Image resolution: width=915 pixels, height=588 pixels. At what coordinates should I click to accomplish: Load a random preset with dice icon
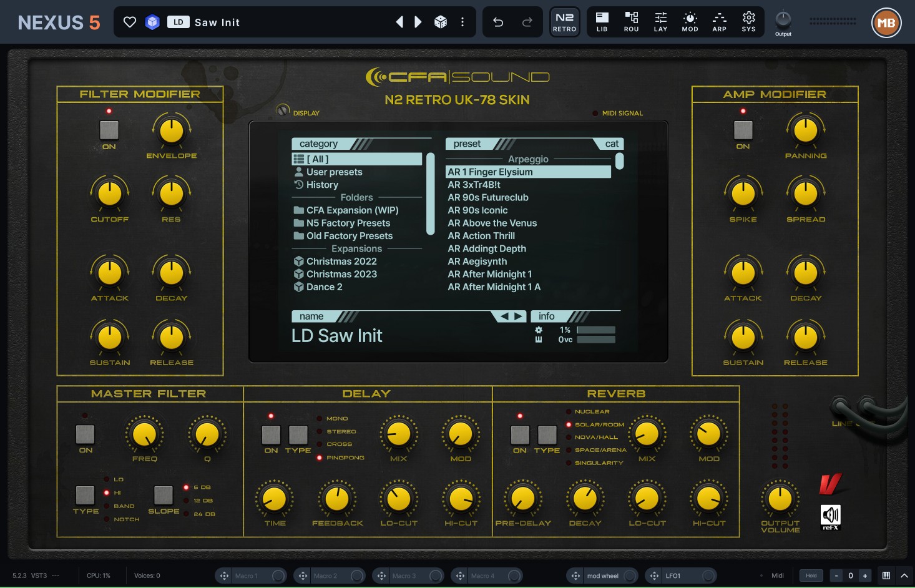441,22
